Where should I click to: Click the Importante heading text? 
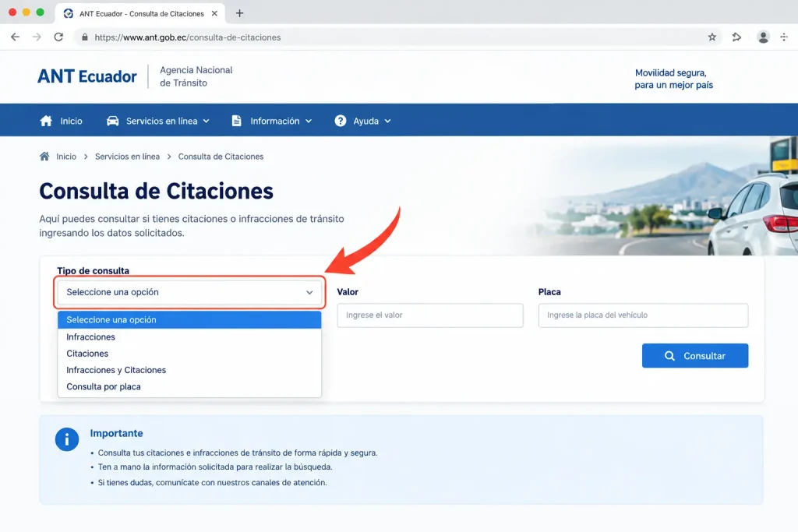(117, 433)
